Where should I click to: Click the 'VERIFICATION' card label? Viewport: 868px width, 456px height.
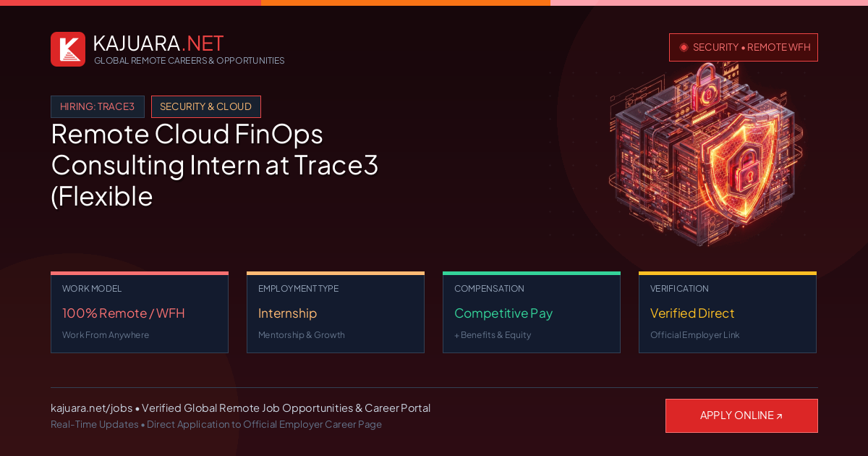tap(679, 289)
